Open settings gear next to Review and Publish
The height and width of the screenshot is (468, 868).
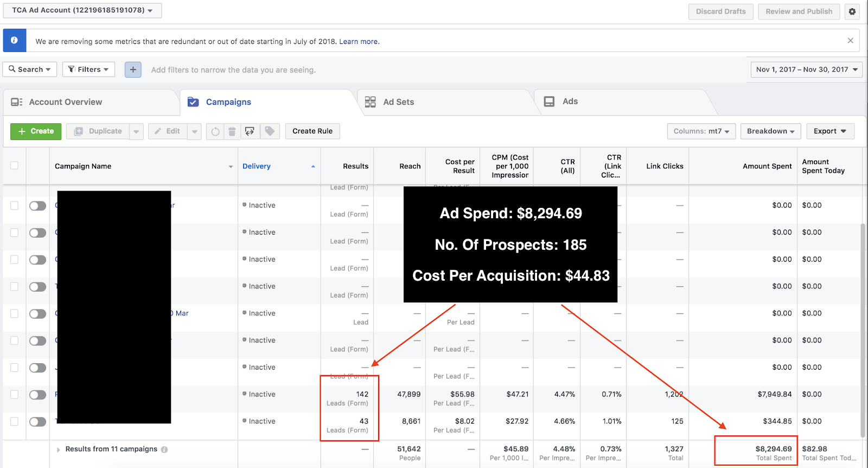click(852, 11)
